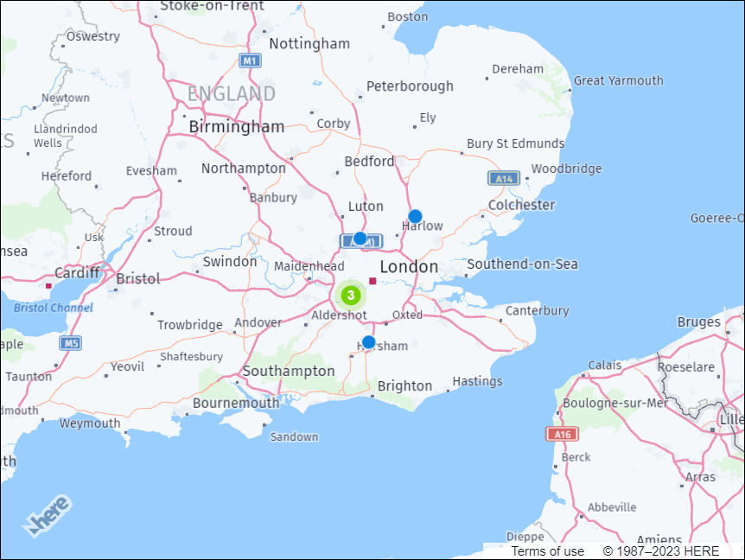Image resolution: width=745 pixels, height=560 pixels.
Task: Open the Terms of use link
Action: tap(546, 550)
